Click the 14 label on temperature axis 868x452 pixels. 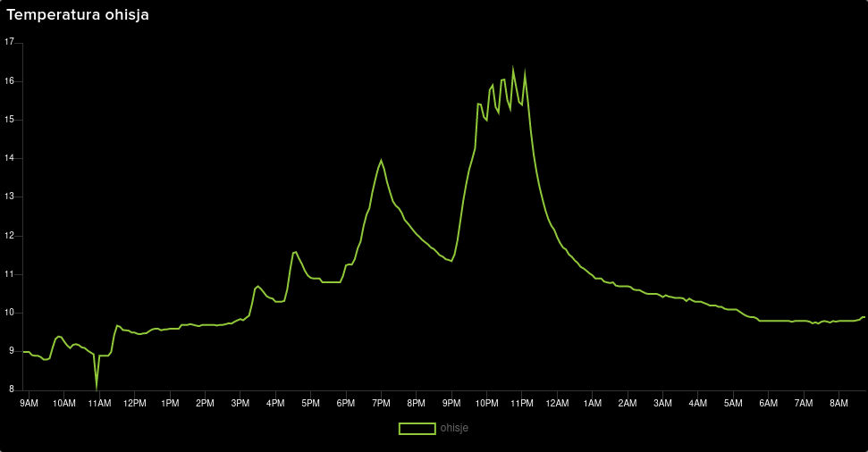coord(10,158)
